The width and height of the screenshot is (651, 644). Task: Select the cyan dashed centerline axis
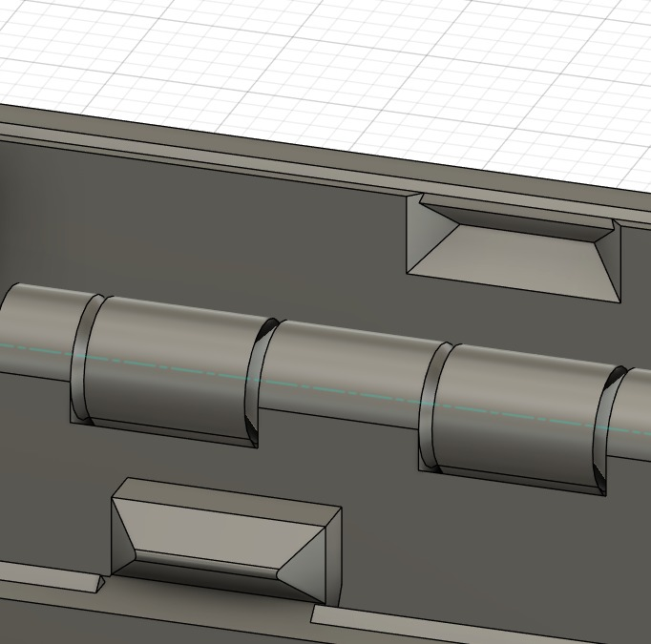[x=325, y=389]
